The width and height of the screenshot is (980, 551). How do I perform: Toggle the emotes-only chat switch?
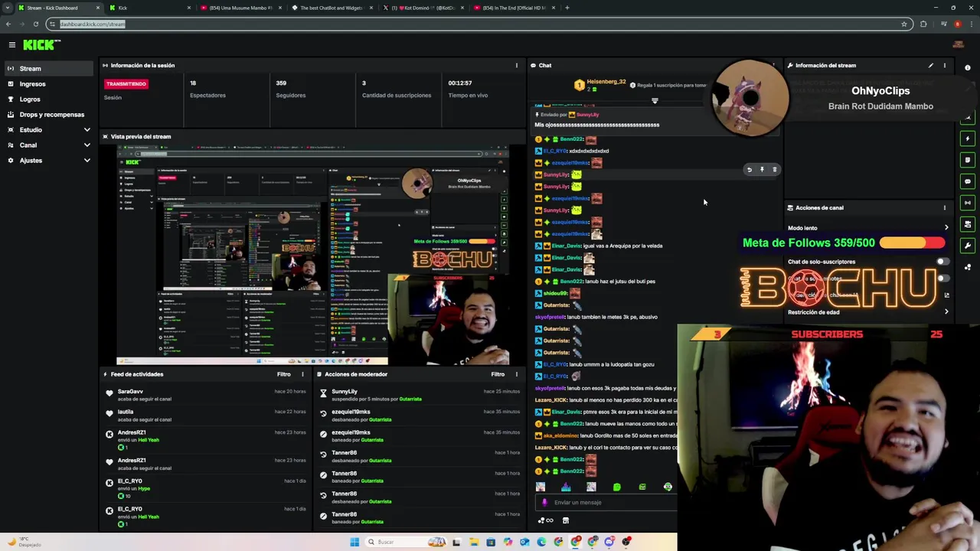[x=942, y=279]
